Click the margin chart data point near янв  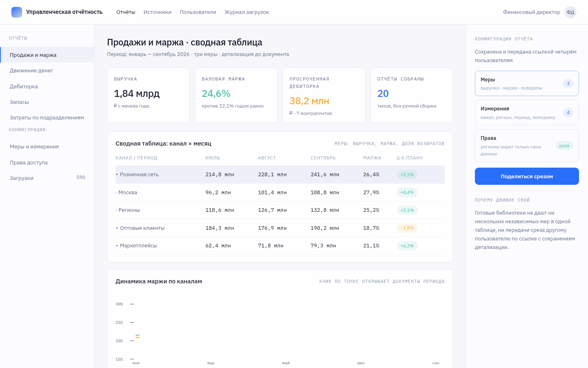[x=138, y=336]
